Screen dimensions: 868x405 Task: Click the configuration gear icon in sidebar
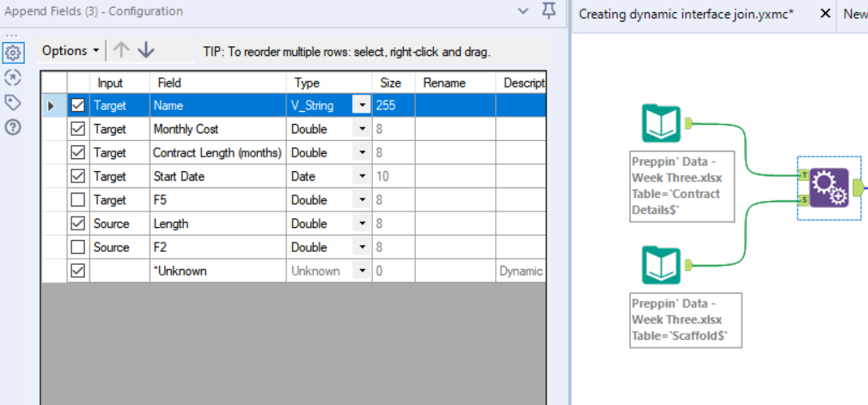tap(13, 52)
